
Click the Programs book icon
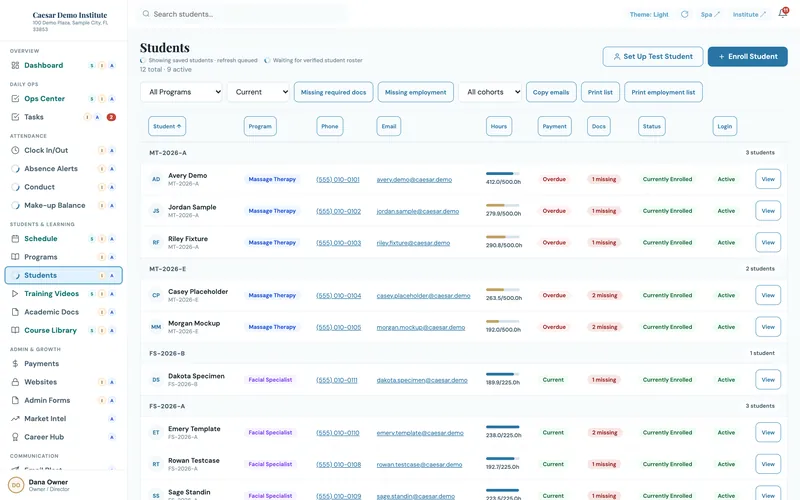point(15,257)
